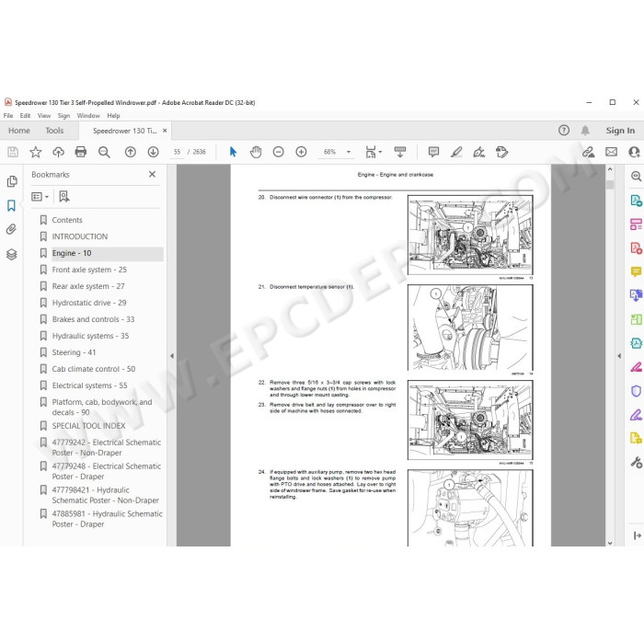Open the page thumbnails panel
This screenshot has height=644, width=644.
point(12,181)
